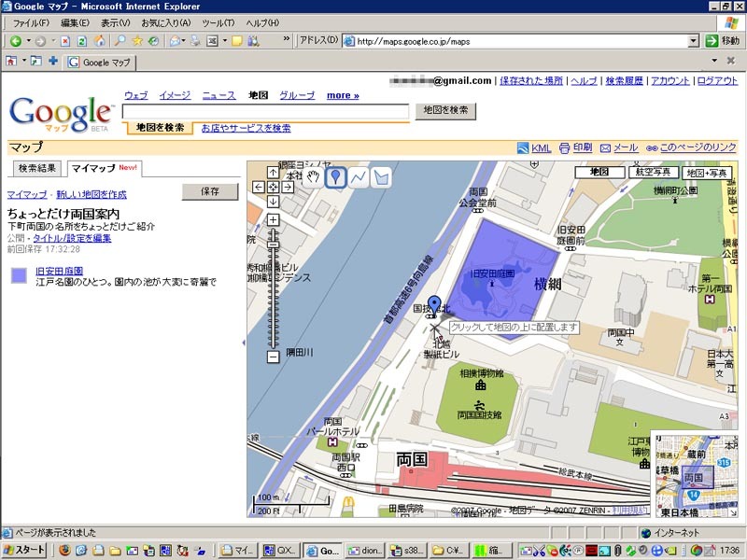747x560 pixels.
Task: Select the placemark marker tool
Action: click(335, 177)
